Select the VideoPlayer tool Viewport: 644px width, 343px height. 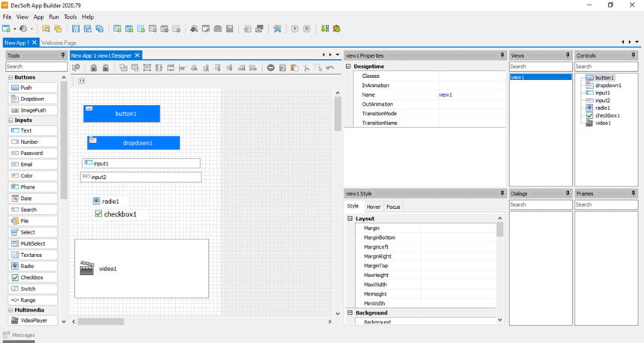[33, 321]
